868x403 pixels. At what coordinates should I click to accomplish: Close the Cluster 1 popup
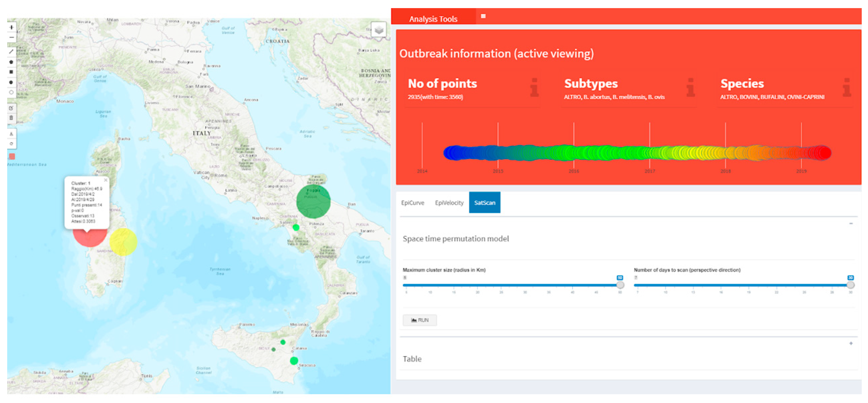click(x=106, y=180)
